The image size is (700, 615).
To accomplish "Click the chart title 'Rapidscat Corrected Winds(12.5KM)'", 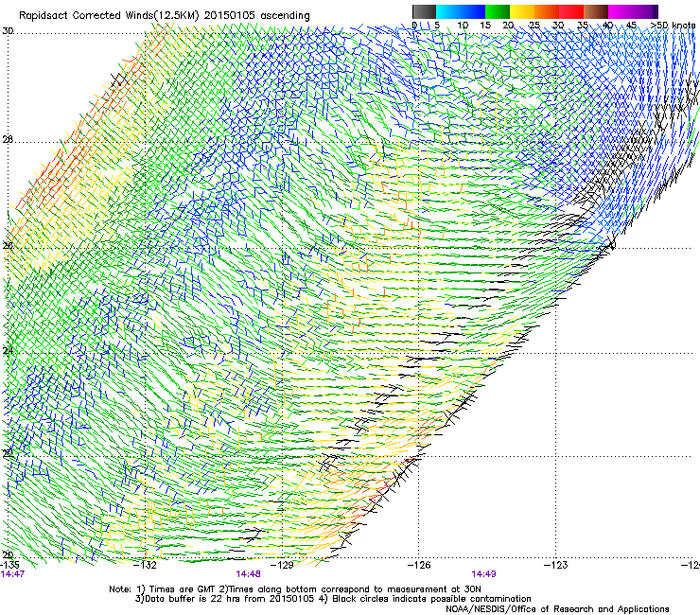I will pyautogui.click(x=109, y=16).
